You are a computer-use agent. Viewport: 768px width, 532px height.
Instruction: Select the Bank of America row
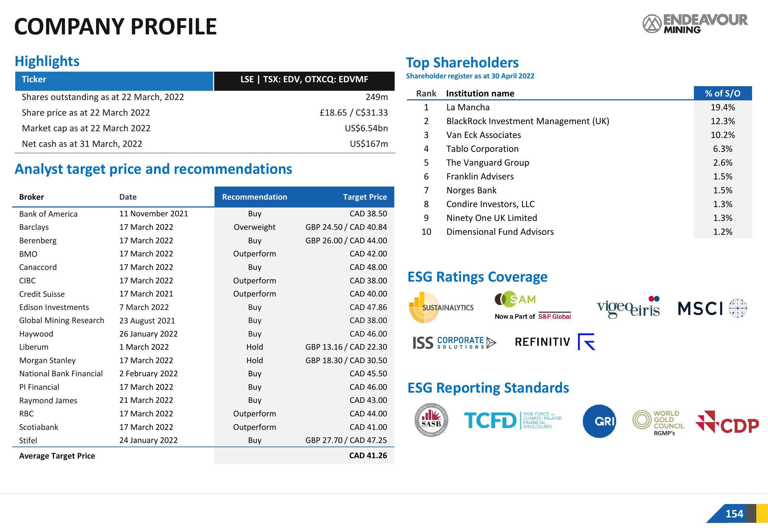pos(203,214)
